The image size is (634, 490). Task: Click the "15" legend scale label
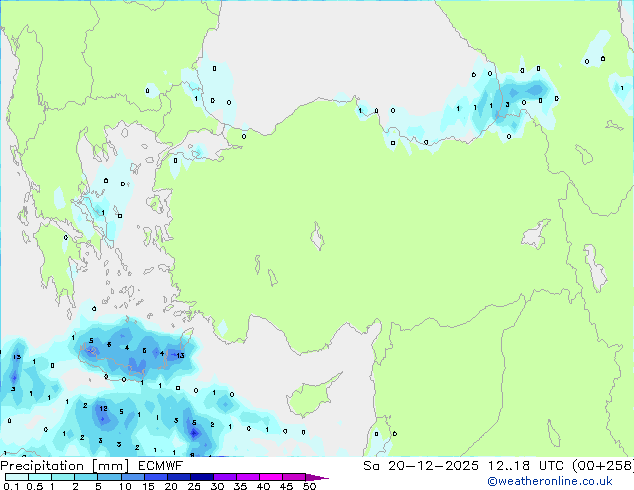point(148,486)
